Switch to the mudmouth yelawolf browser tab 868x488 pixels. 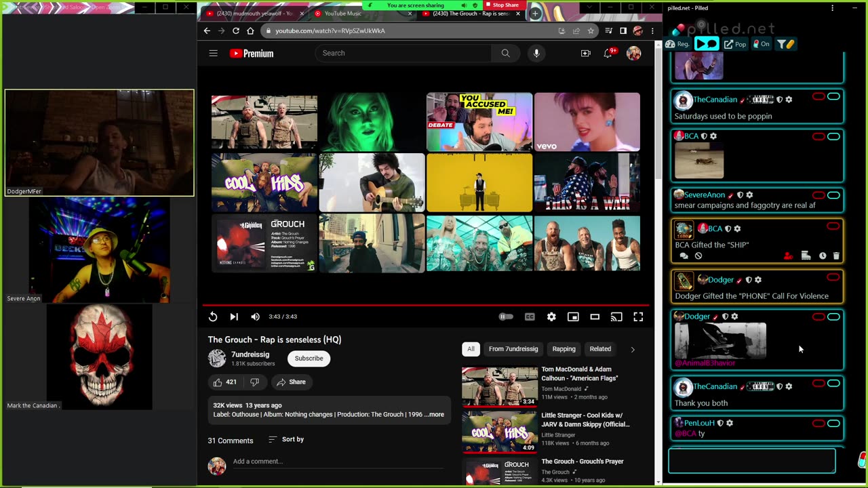(254, 14)
